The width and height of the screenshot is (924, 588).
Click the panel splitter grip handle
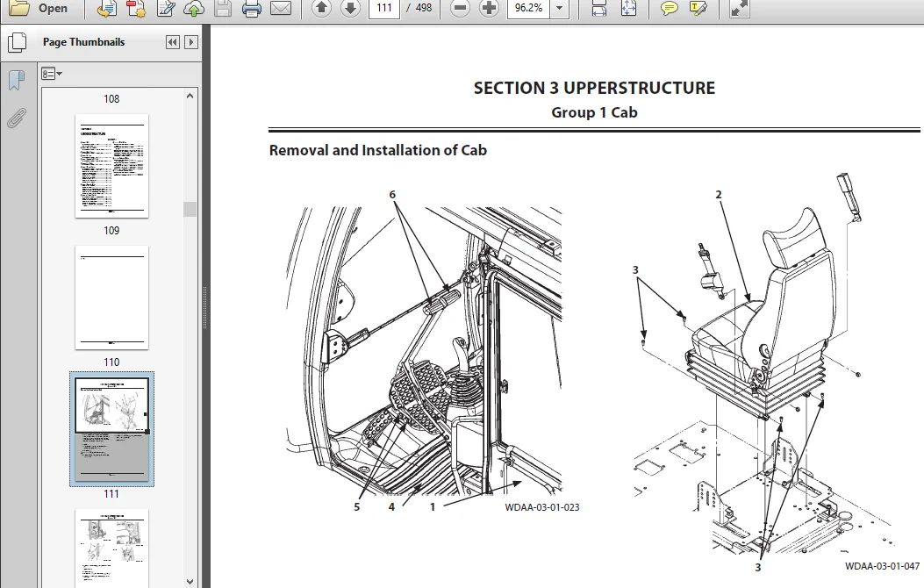pyautogui.click(x=205, y=307)
